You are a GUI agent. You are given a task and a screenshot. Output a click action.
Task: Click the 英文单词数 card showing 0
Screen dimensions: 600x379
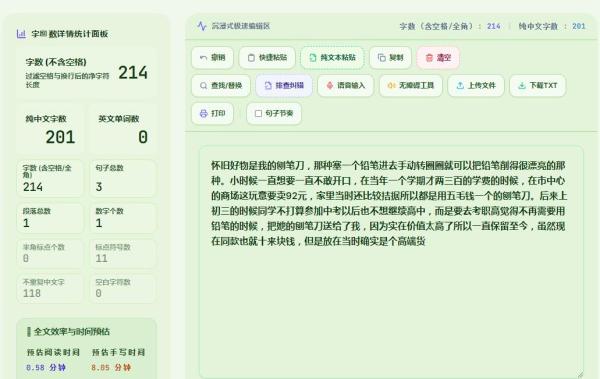pos(123,129)
